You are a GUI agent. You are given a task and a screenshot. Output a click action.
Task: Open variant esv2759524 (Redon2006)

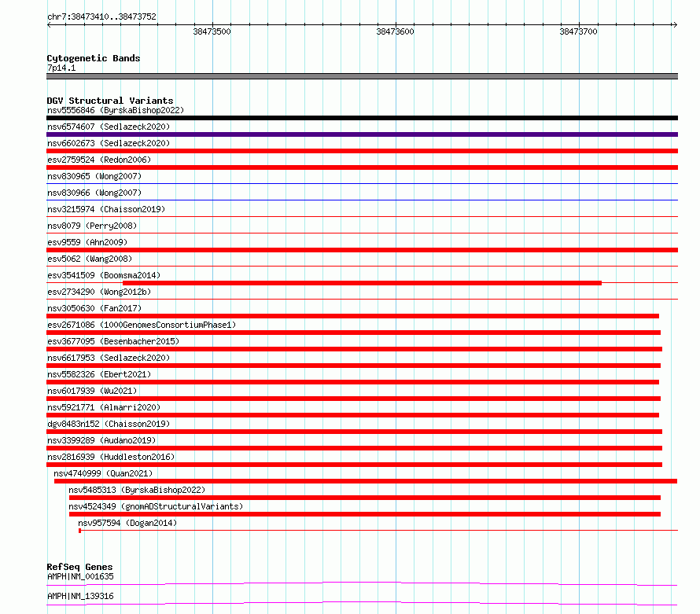tap(99, 160)
